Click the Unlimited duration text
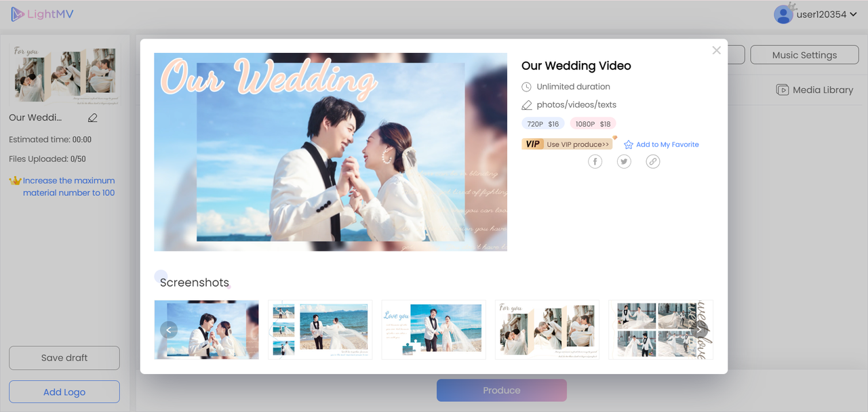 [x=573, y=87]
